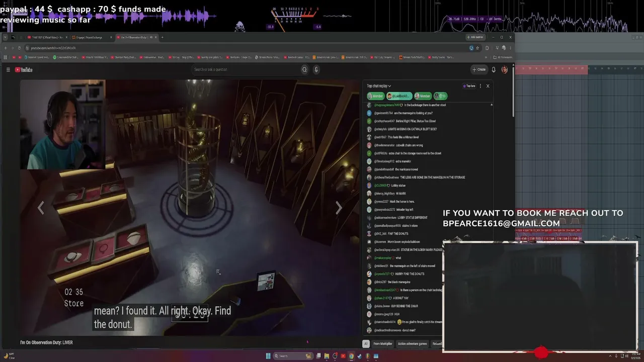Expand the Top chat replay dropdown
This screenshot has width=644, height=362.
[379, 86]
